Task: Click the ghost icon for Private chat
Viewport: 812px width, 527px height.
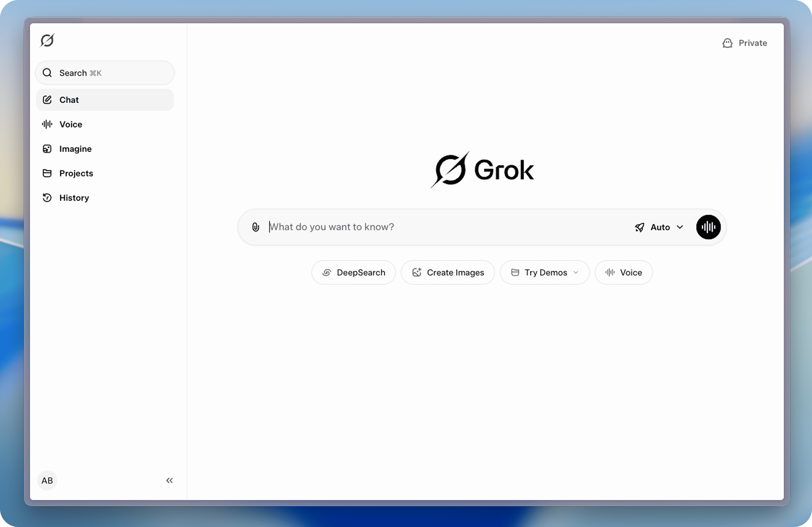Action: (727, 43)
